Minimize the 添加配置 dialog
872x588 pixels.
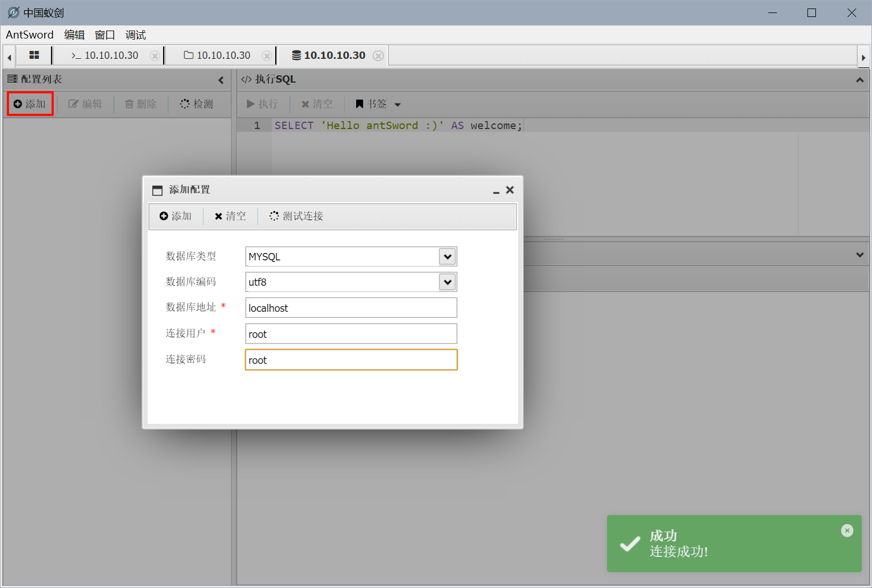click(x=496, y=191)
